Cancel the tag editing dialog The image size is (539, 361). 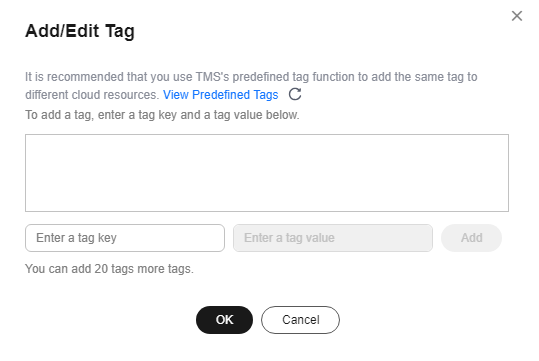tap(300, 320)
